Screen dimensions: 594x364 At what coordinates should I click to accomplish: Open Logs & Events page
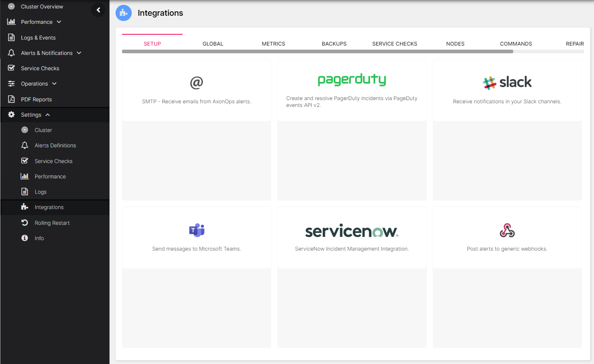38,38
